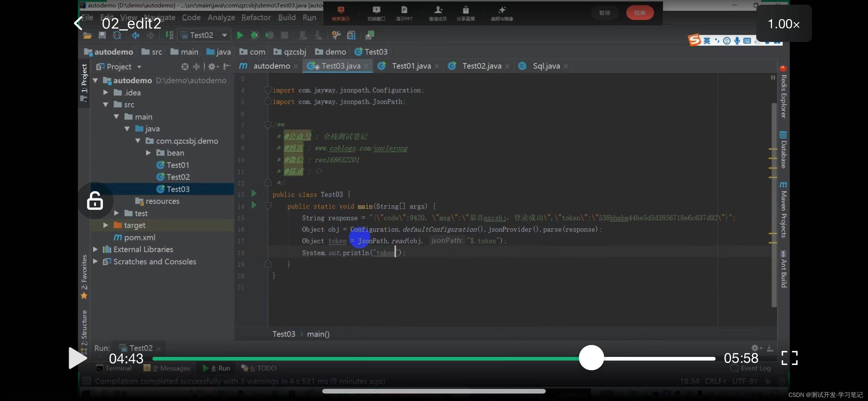Image resolution: width=868 pixels, height=401 pixels.
Task: Collapse the src folder
Action: tap(106, 105)
